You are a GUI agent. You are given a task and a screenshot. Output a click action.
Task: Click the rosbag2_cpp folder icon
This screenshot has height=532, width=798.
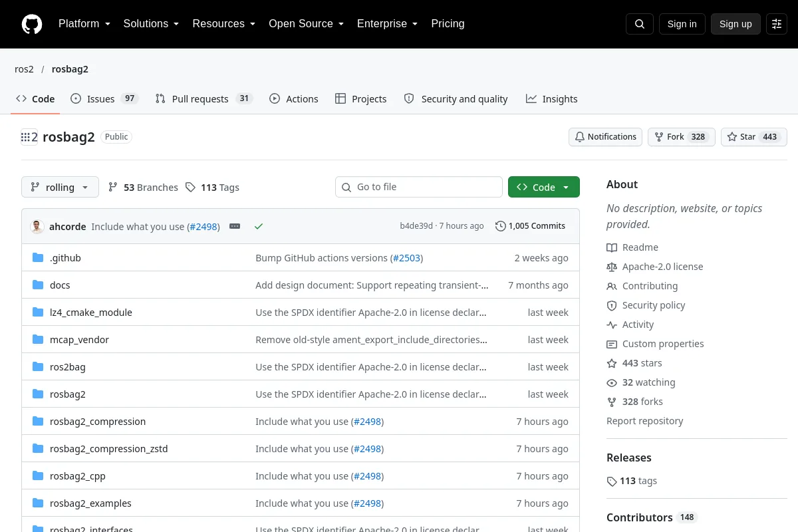tap(38, 476)
